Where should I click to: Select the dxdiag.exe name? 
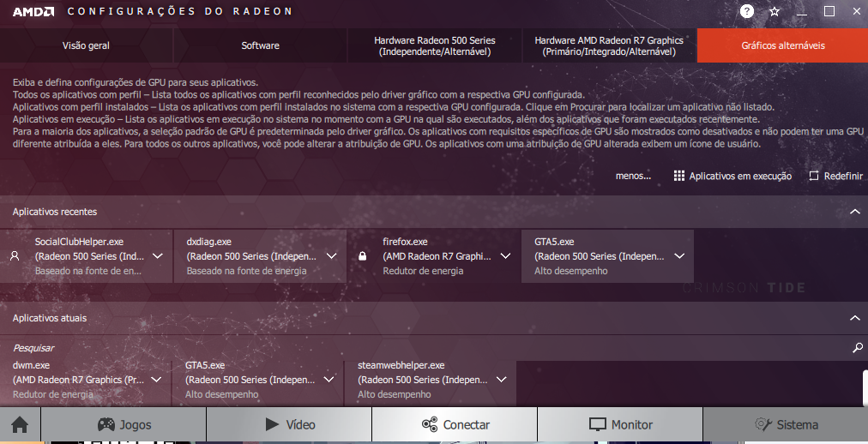click(x=208, y=242)
